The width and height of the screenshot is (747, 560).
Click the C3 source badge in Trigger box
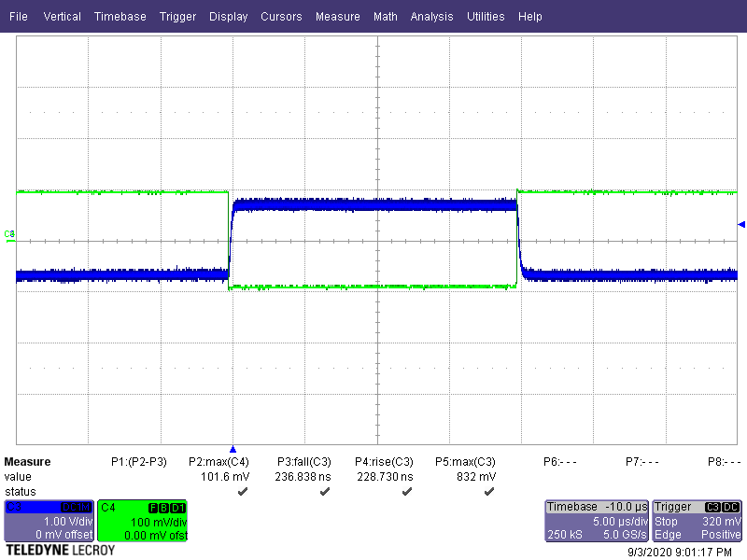point(712,507)
